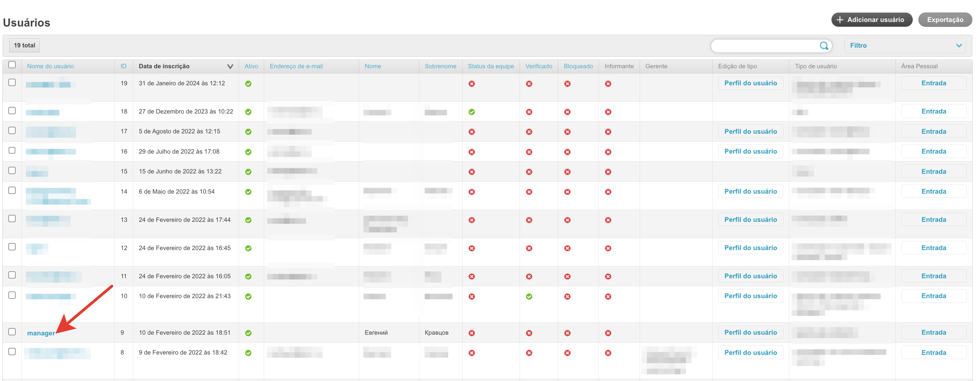
Task: Click red Informante icon for user ID 14
Action: (x=608, y=192)
